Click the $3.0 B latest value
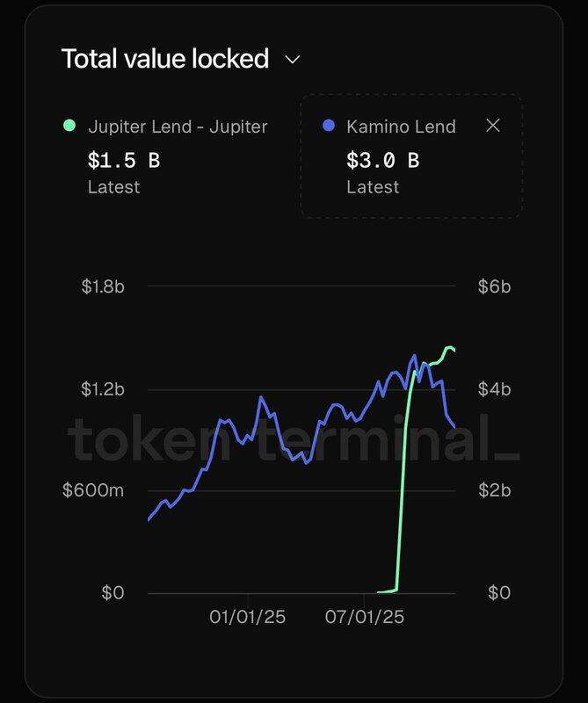588x703 pixels. 382,160
